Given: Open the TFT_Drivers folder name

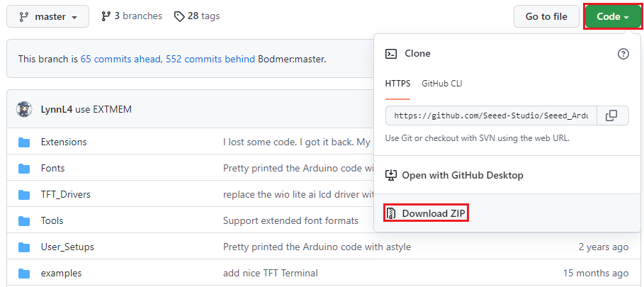Looking at the screenshot, I should pos(65,195).
